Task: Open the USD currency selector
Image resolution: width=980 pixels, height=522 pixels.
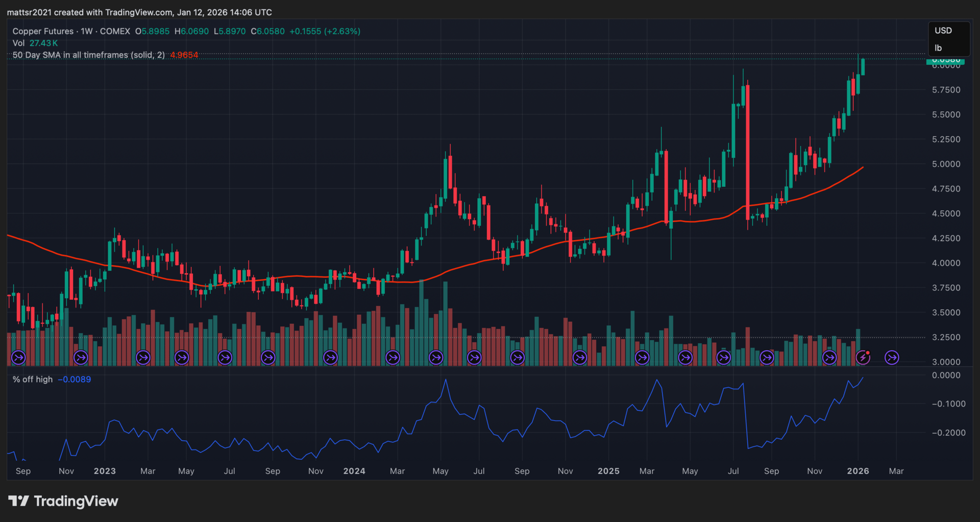Action: (943, 31)
